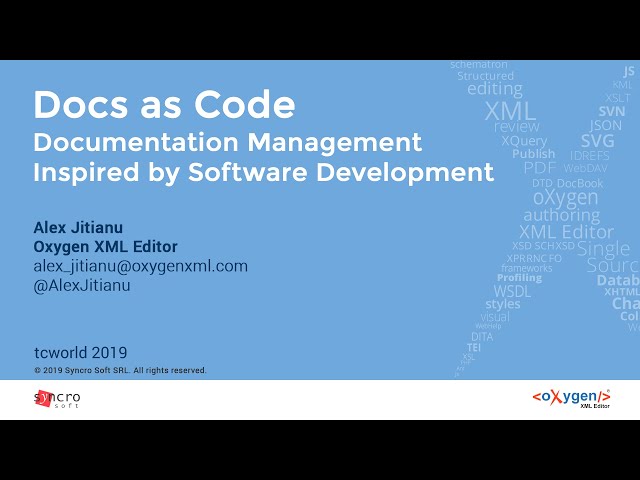The width and height of the screenshot is (640, 480).
Task: Click 'XML Editor' in the word cloud
Action: 566,232
